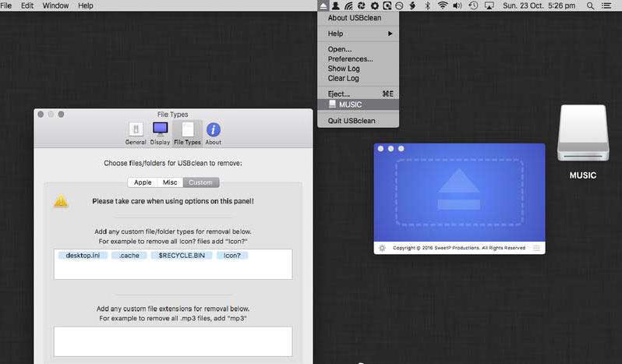Select MUSIC under Eject in the menu
The image size is (622, 364).
tap(350, 104)
